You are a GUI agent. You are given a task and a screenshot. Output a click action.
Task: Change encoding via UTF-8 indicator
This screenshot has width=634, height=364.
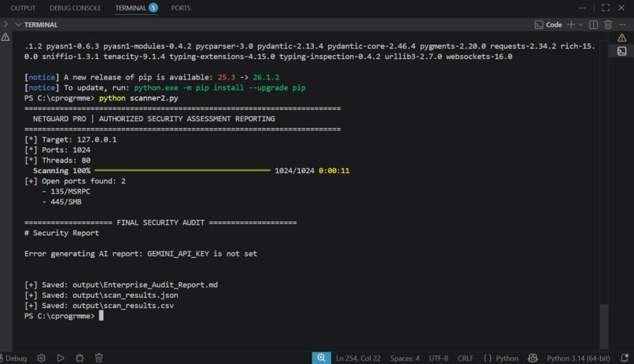pos(438,358)
